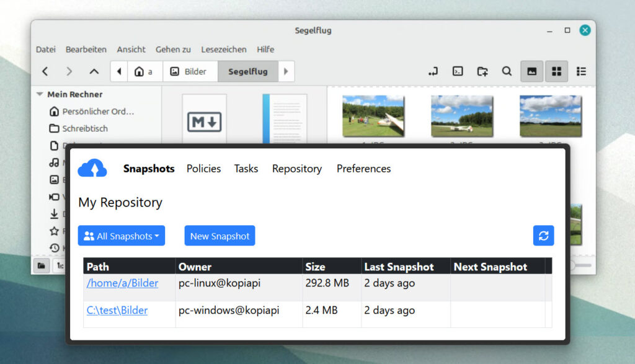This screenshot has height=364, width=635.
Task: Switch to list view mode
Action: point(581,71)
